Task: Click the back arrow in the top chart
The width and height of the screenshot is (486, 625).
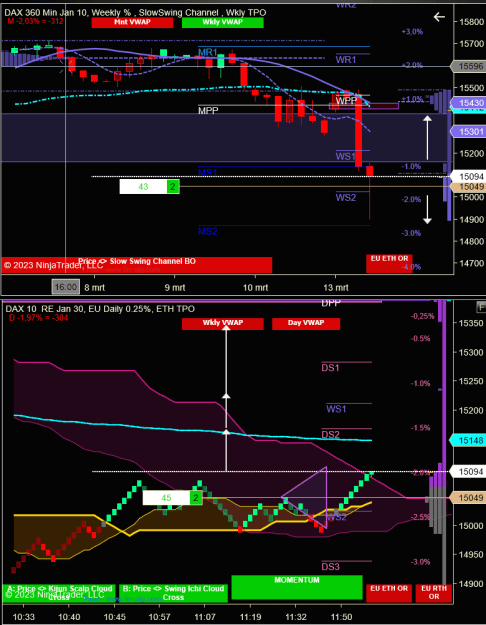Action: pyautogui.click(x=439, y=17)
